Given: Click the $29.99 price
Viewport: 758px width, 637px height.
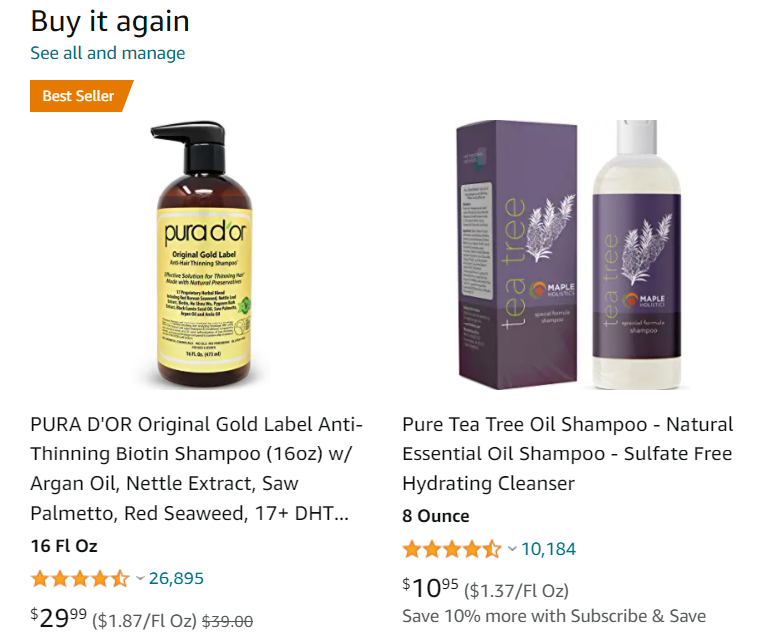Looking at the screenshot, I should tap(58, 618).
